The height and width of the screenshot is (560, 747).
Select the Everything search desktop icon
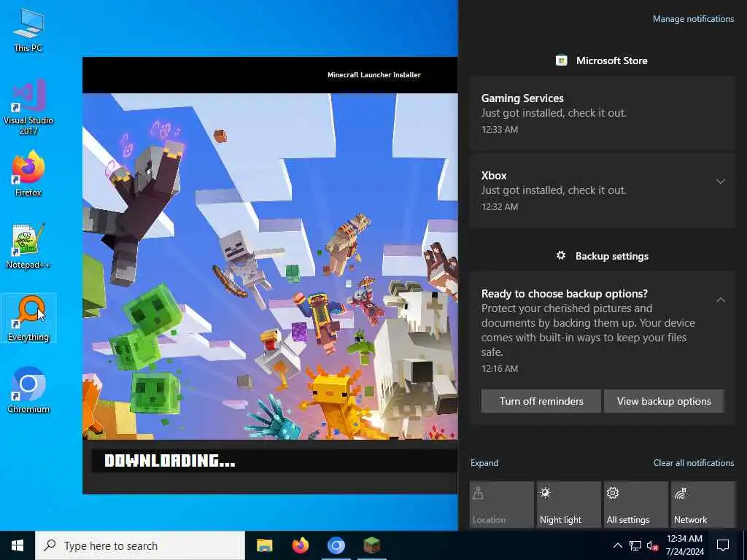click(28, 319)
